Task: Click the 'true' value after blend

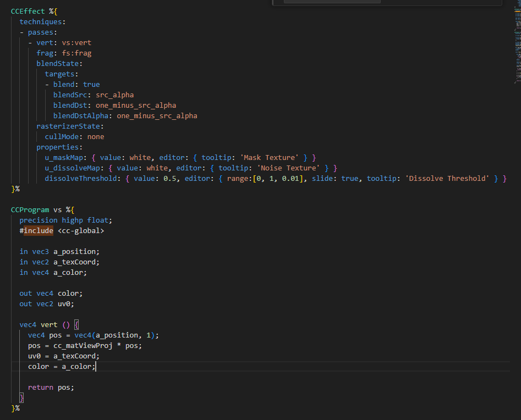Action: (91, 84)
